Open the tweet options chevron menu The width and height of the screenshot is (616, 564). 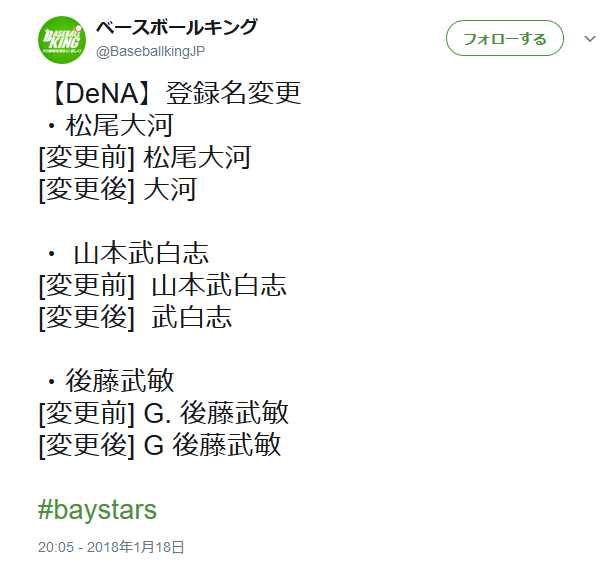(x=590, y=39)
